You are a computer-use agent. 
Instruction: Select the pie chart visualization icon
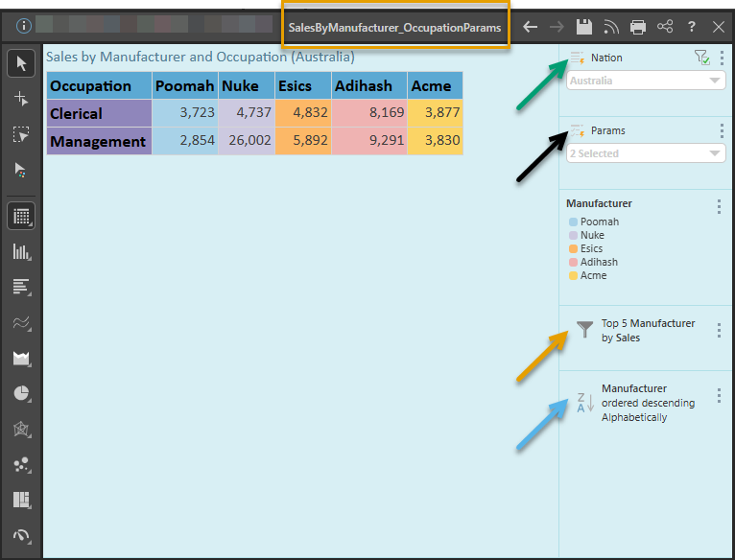22,394
